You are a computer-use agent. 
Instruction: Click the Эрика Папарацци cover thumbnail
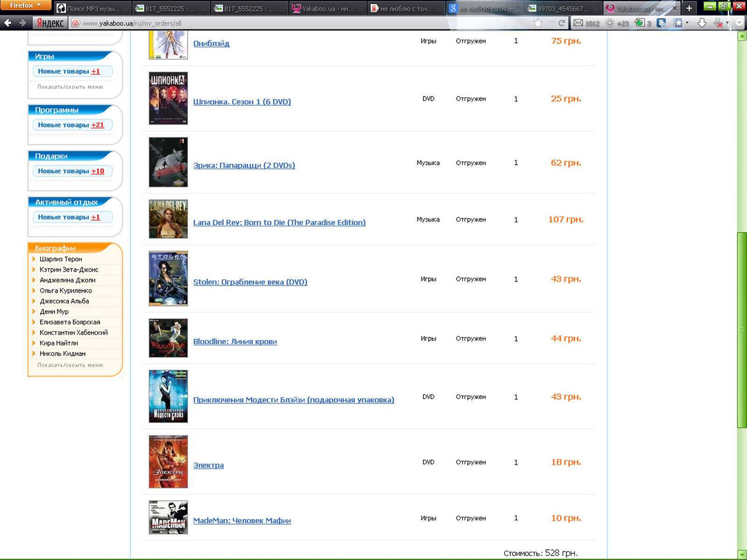tap(168, 162)
